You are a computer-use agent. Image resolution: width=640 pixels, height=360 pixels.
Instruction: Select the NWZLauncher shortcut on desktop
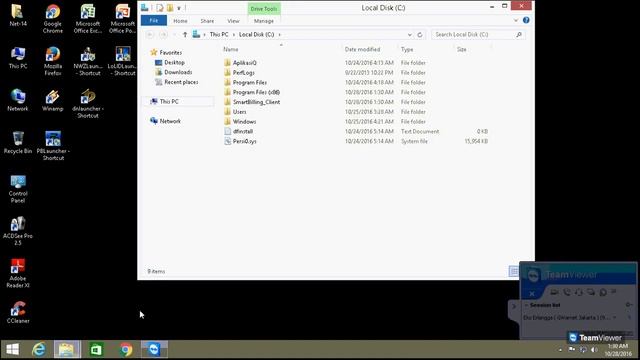pyautogui.click(x=87, y=61)
